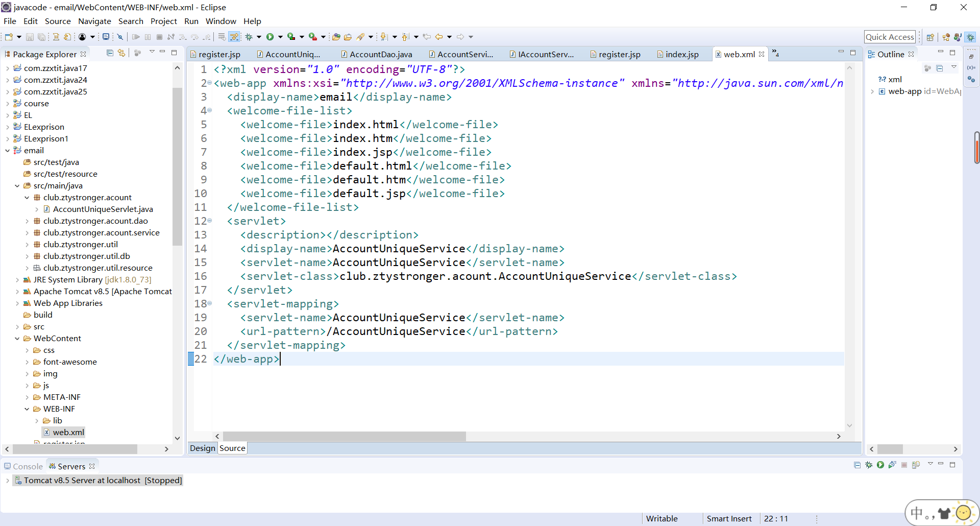
Task: Click the Previous Annotation arrow icon
Action: pos(406,37)
